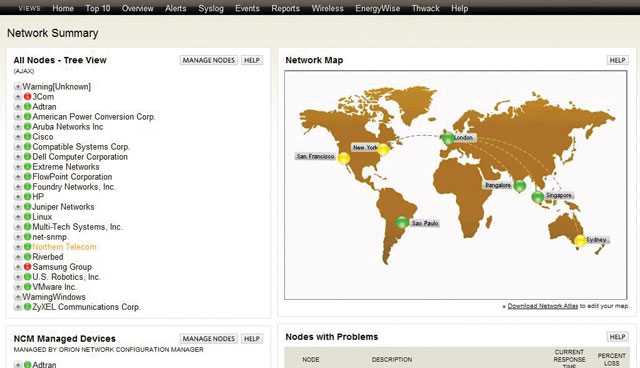Click green status icon next to Cisco
The image size is (640, 368).
pos(27,137)
